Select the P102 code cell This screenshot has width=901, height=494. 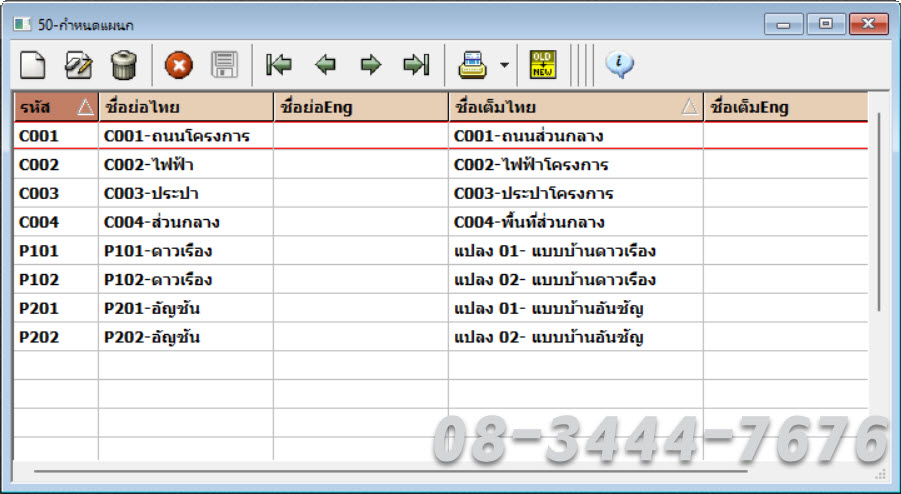tap(56, 280)
